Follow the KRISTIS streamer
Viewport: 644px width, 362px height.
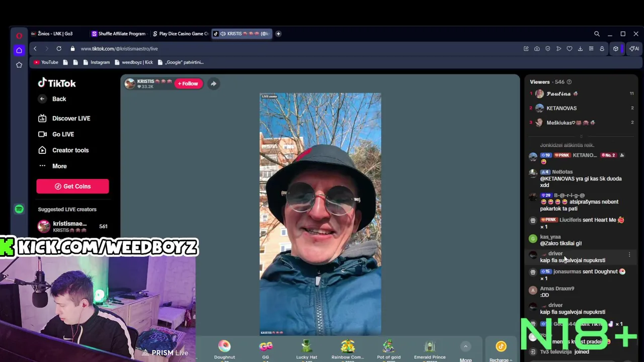click(x=188, y=83)
